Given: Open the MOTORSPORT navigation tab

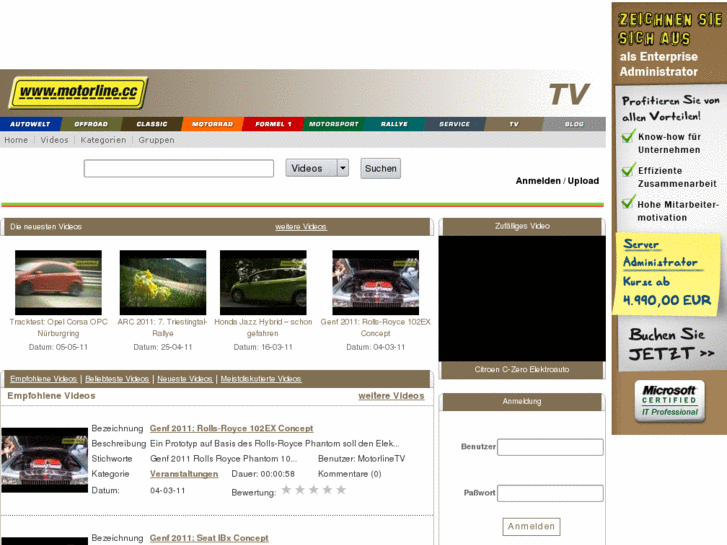Looking at the screenshot, I should (334, 124).
